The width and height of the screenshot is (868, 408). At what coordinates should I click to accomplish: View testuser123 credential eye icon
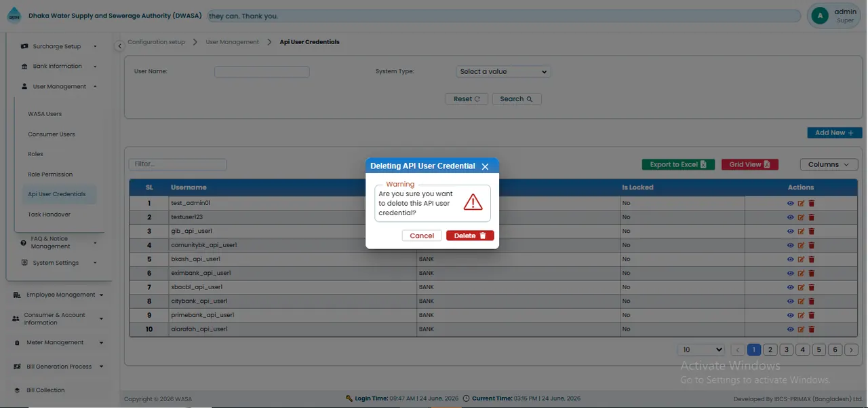coord(790,217)
